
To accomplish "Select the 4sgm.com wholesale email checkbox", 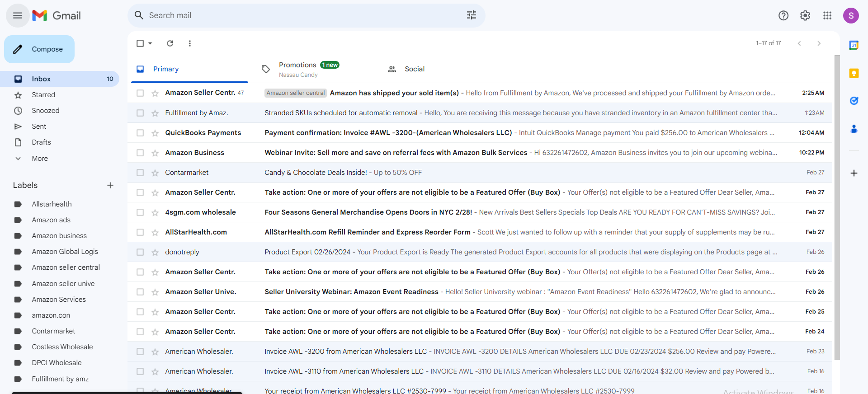I will (x=140, y=212).
